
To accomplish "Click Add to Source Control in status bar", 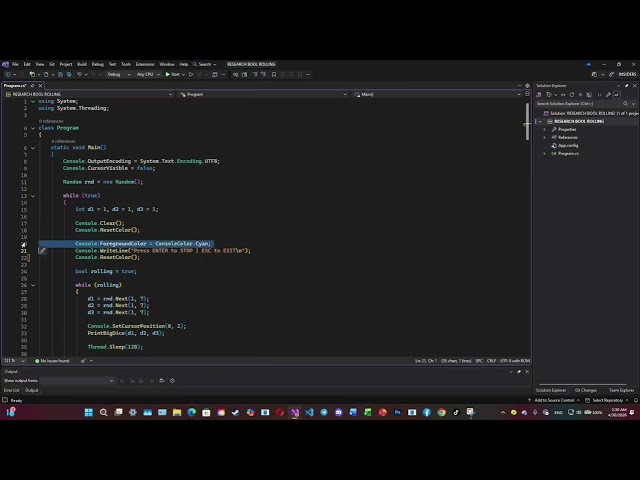I will tap(554, 400).
